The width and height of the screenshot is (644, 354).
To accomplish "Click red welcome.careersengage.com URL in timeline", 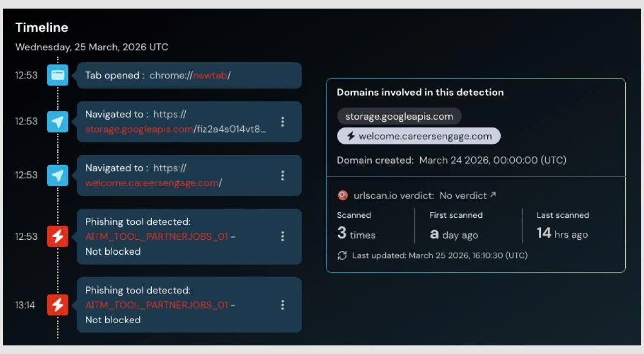I will pos(152,183).
